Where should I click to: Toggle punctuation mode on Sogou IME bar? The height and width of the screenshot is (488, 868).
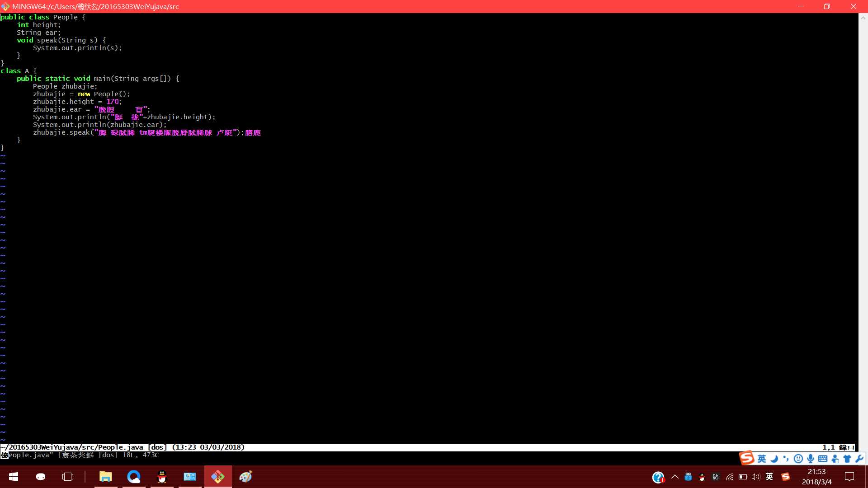click(786, 459)
